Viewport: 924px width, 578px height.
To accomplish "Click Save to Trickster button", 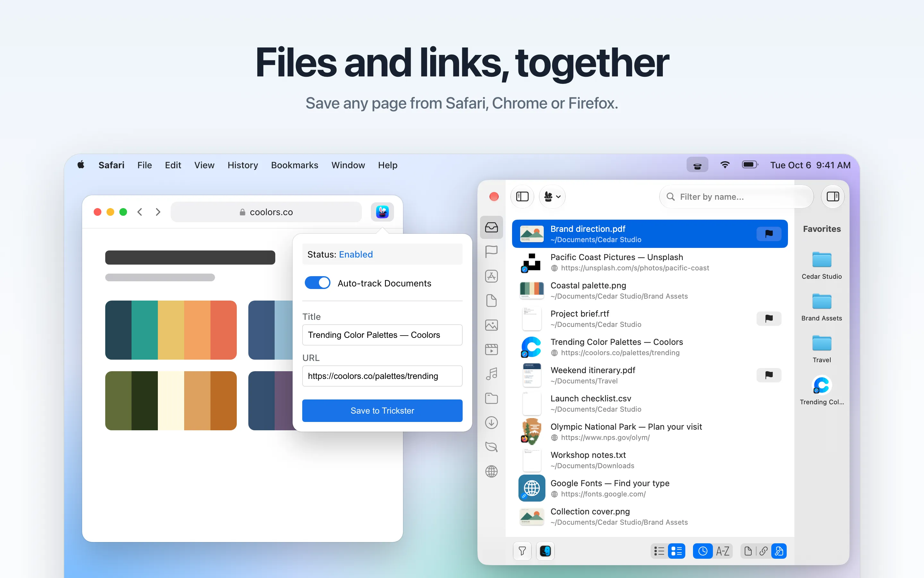I will point(382,411).
